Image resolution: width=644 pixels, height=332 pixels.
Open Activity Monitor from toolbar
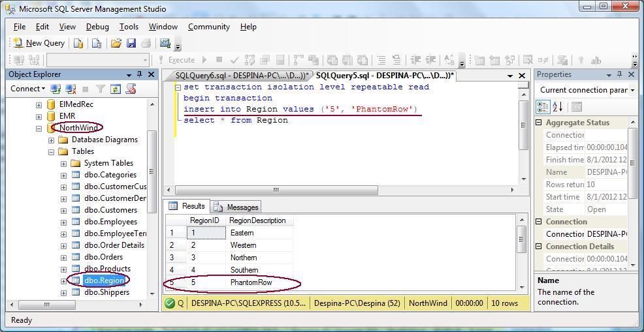165,43
